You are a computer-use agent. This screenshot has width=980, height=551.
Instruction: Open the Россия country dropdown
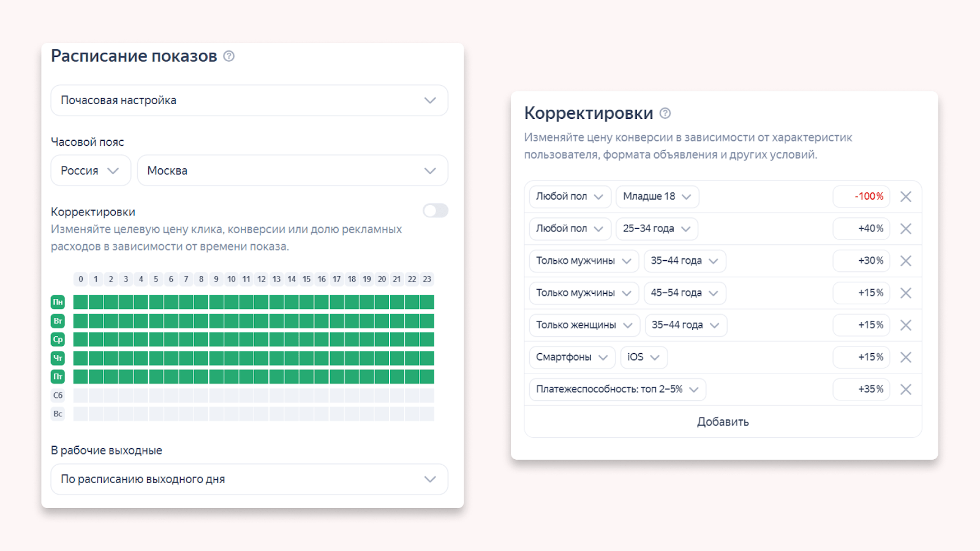click(91, 171)
